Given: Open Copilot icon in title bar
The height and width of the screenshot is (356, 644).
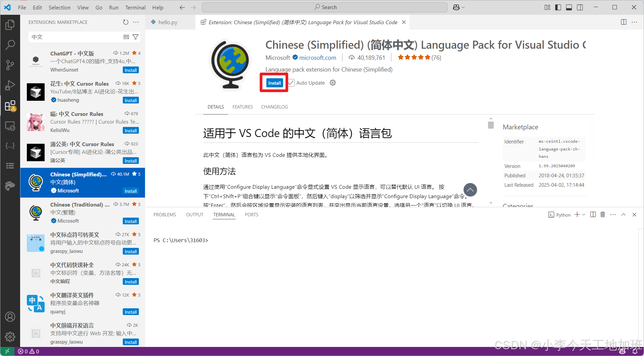Looking at the screenshot, I should pos(456,7).
